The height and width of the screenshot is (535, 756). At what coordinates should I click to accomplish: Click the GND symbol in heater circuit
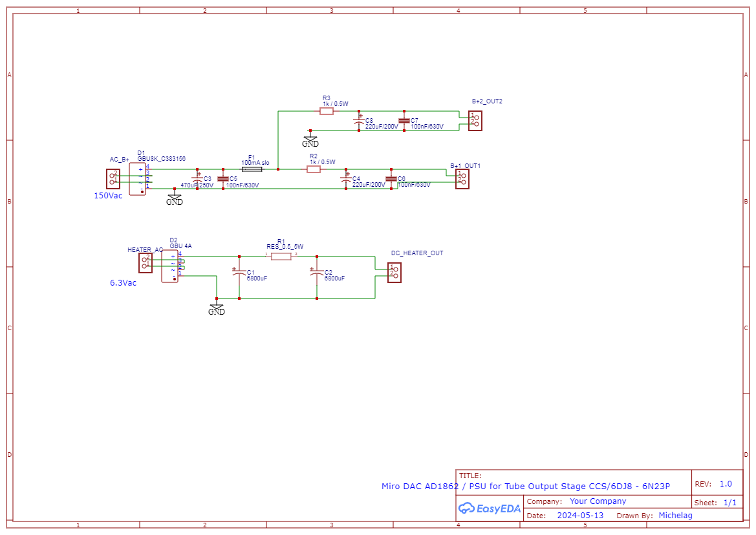(217, 308)
